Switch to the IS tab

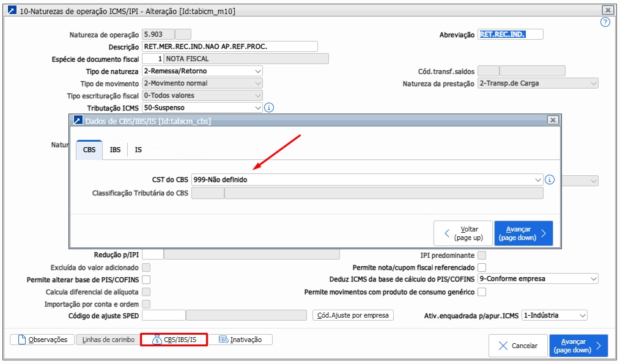[x=138, y=150]
